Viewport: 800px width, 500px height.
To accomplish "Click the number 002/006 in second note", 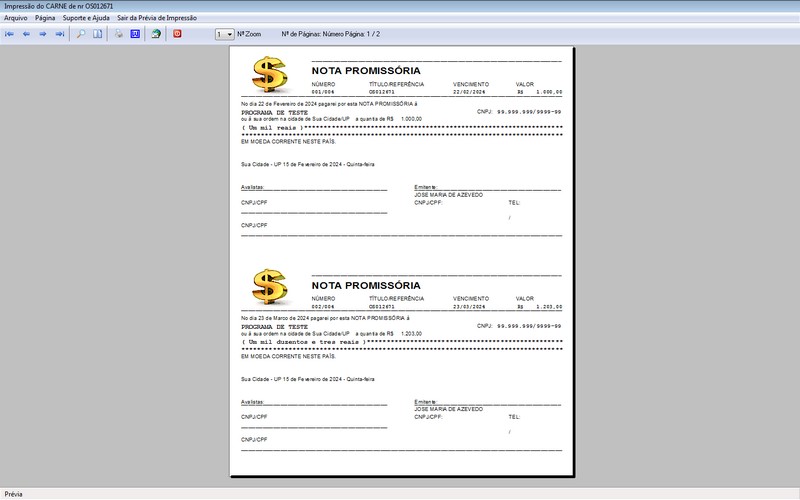I will pos(323,307).
